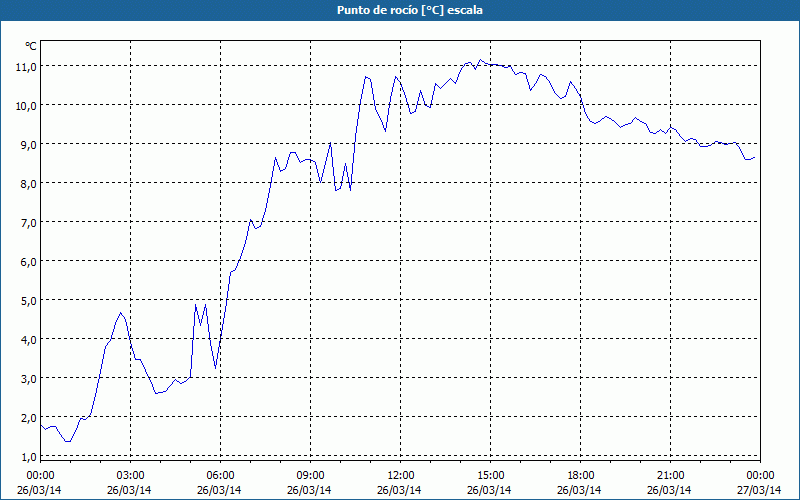The image size is (800, 500).
Task: Select the 1,0 y-axis value
Action: (x=28, y=457)
